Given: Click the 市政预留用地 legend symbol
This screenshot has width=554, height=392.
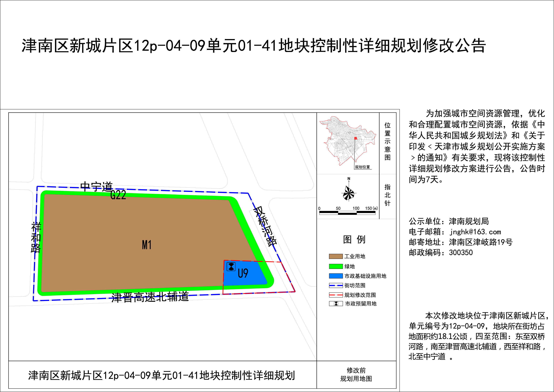Looking at the screenshot, I should [336, 304].
